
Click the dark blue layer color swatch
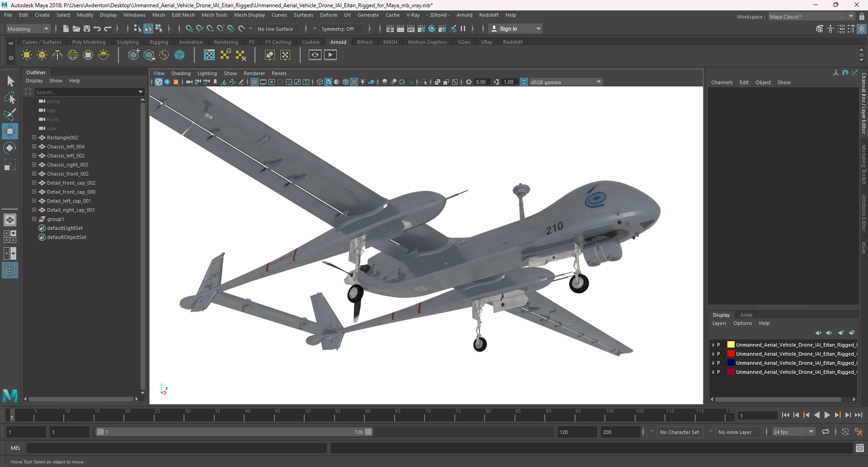(731, 363)
